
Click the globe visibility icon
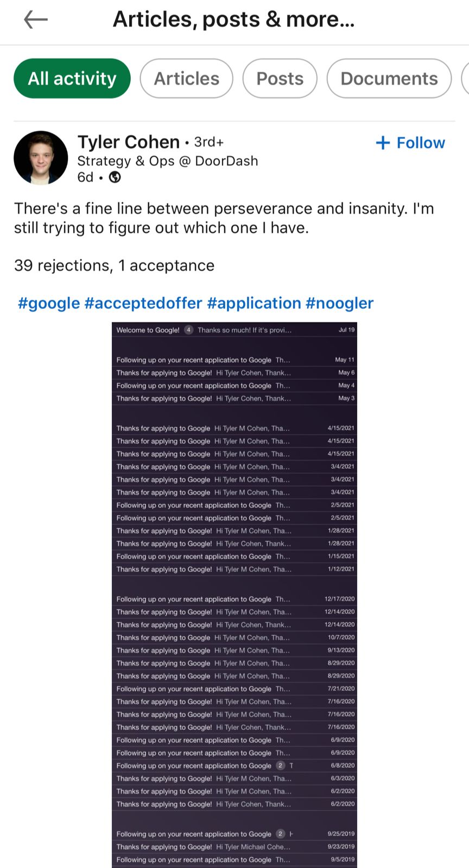pyautogui.click(x=115, y=177)
